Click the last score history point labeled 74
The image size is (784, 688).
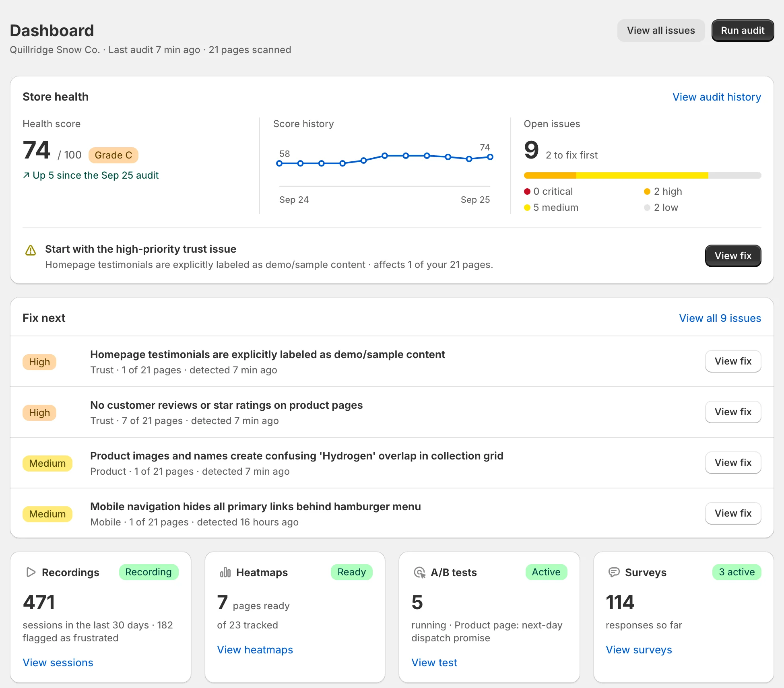coord(490,157)
